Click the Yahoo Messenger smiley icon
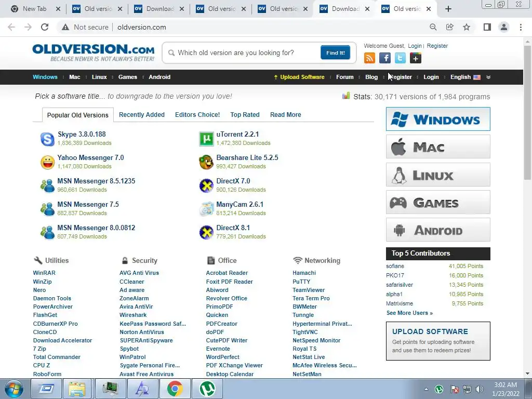The height and width of the screenshot is (399, 532). 47,163
